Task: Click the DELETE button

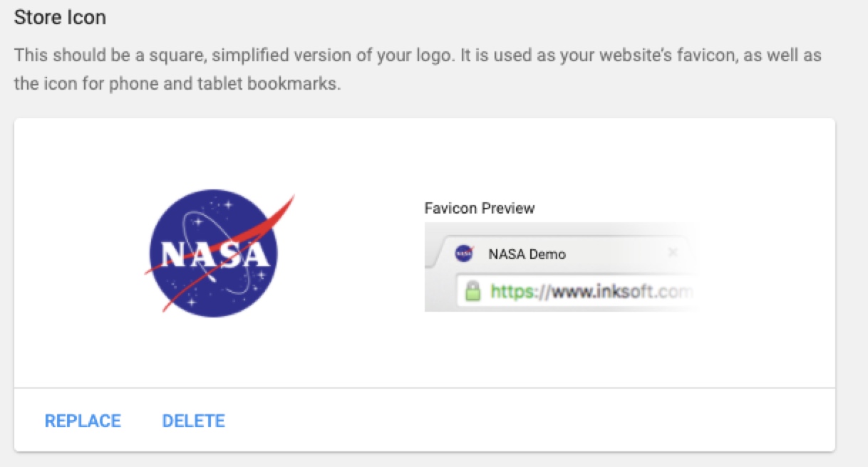Action: click(193, 421)
